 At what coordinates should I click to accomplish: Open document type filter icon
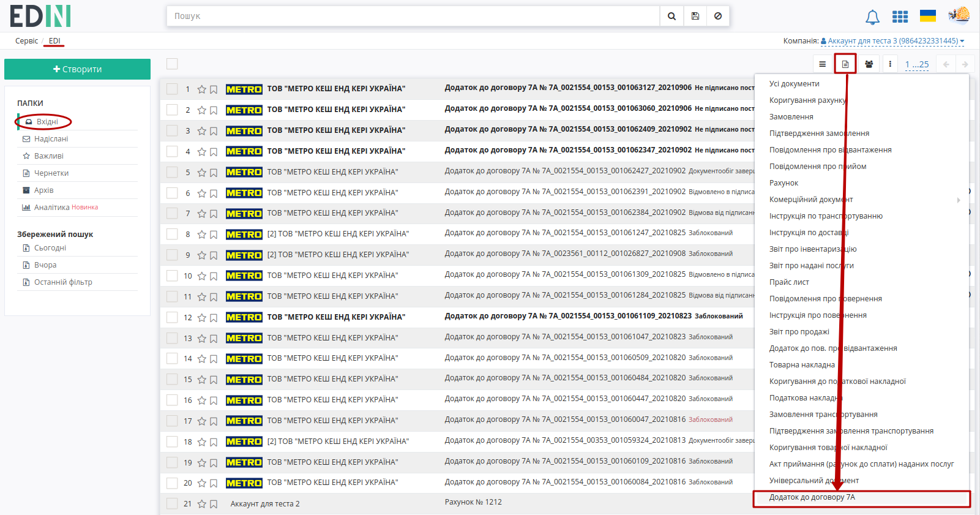[845, 64]
